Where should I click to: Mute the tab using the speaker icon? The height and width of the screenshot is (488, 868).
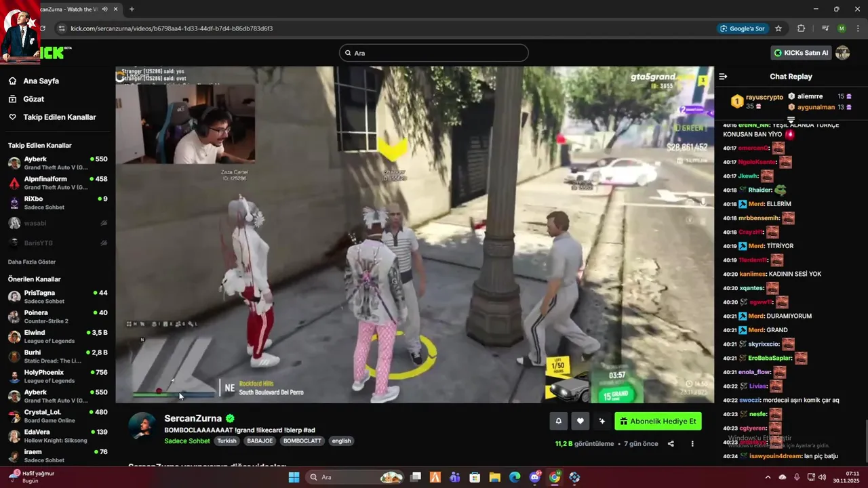pos(104,9)
